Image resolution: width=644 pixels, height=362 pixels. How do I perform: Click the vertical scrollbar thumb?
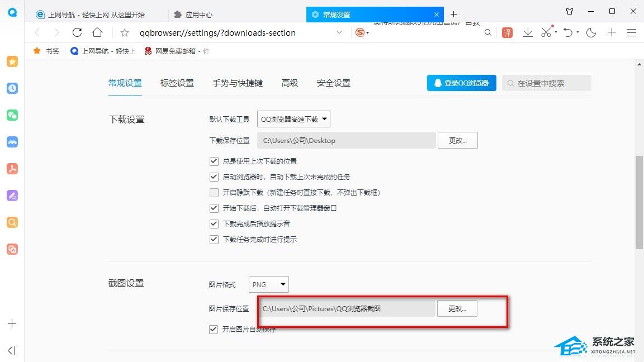(x=639, y=202)
